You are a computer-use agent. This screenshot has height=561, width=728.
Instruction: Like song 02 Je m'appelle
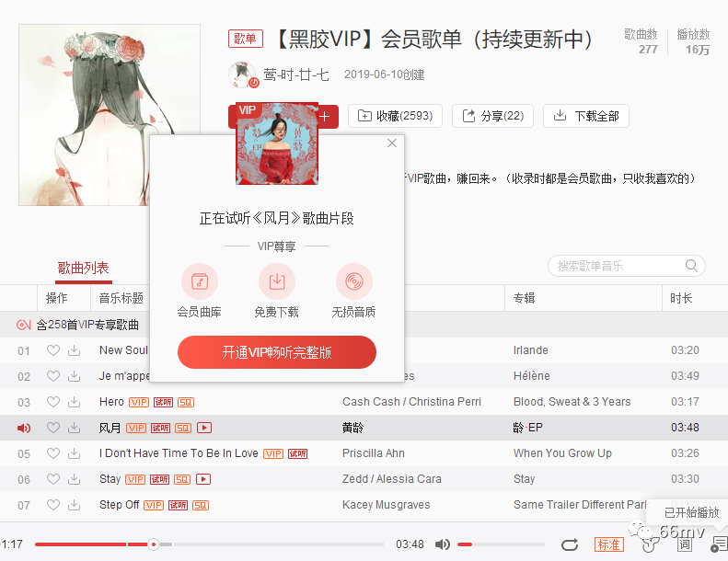click(53, 376)
